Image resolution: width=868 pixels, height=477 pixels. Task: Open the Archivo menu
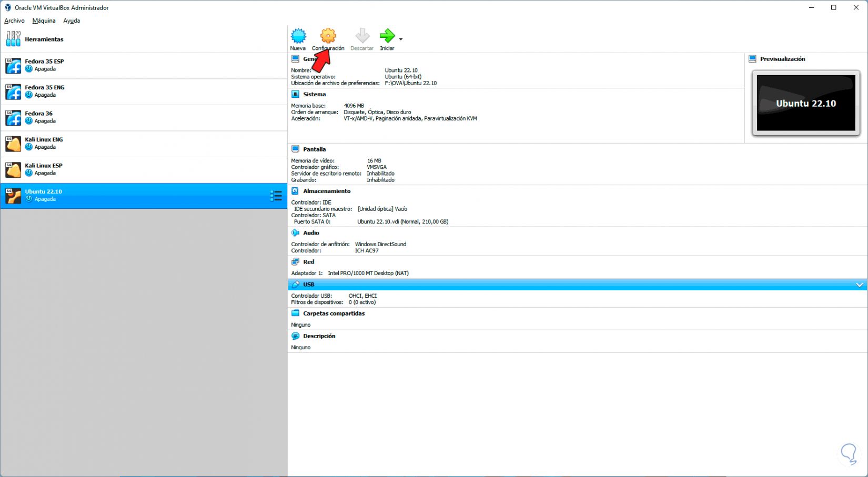click(x=14, y=21)
